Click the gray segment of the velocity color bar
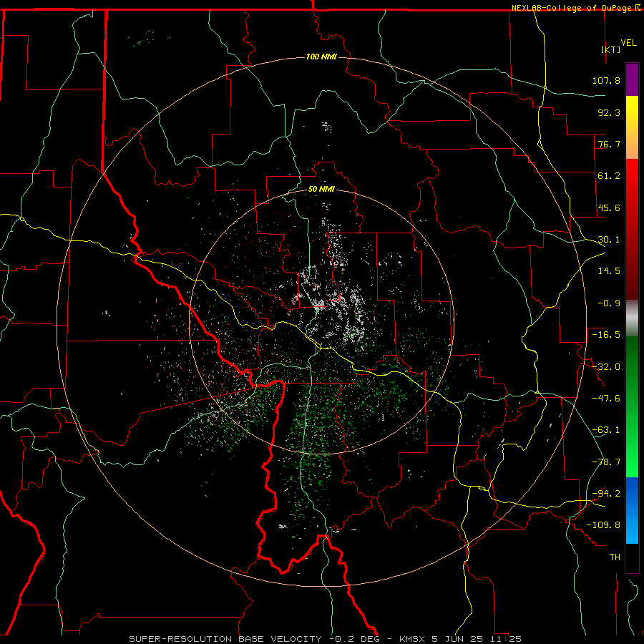Image resolution: width=644 pixels, height=644 pixels. click(x=632, y=318)
